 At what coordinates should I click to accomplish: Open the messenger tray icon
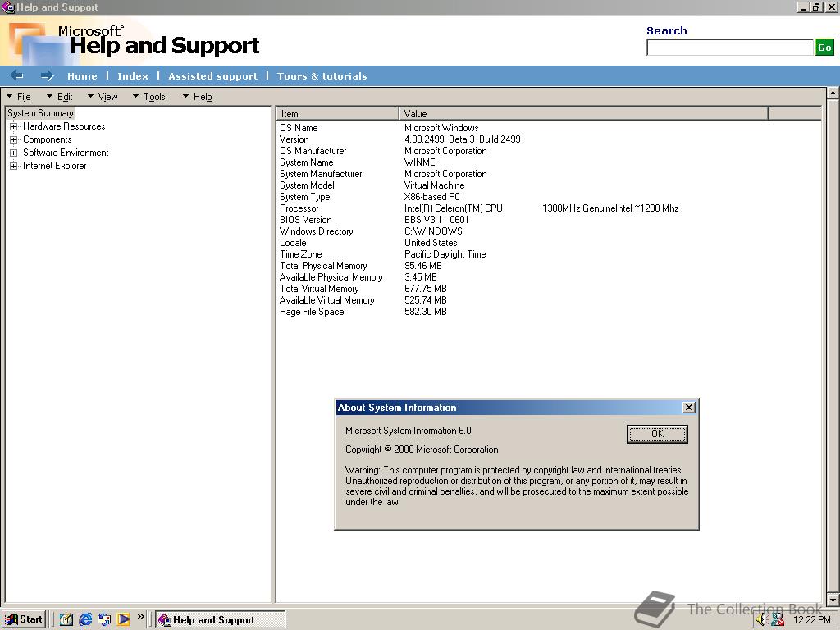778,620
